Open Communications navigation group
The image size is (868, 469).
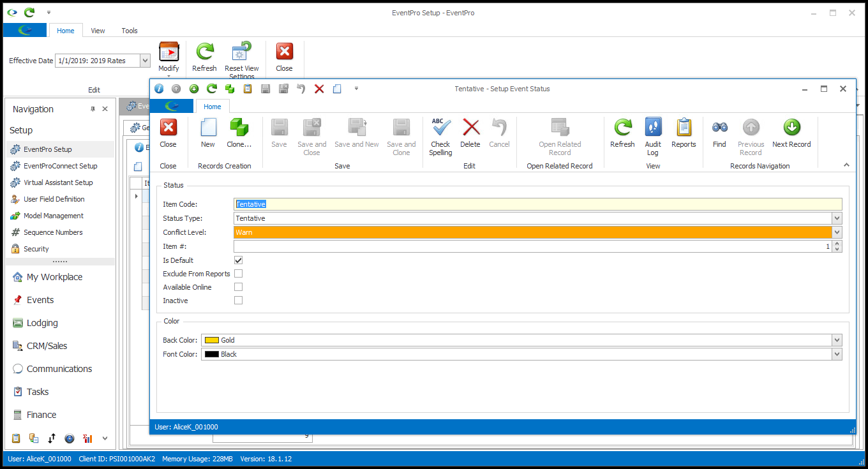point(60,369)
